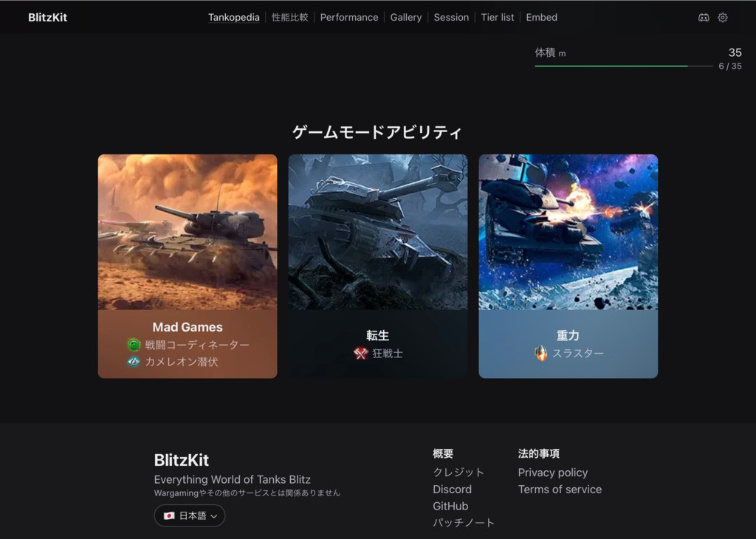Open the 日本語 language dropdown
756x539 pixels.
(x=190, y=516)
